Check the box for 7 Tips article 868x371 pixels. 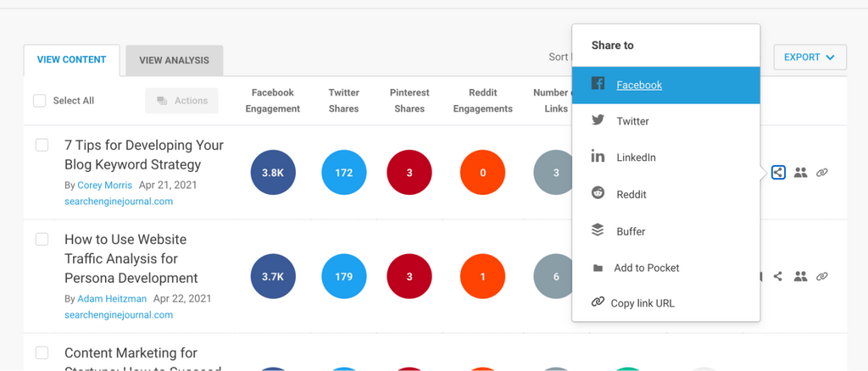tap(42, 146)
